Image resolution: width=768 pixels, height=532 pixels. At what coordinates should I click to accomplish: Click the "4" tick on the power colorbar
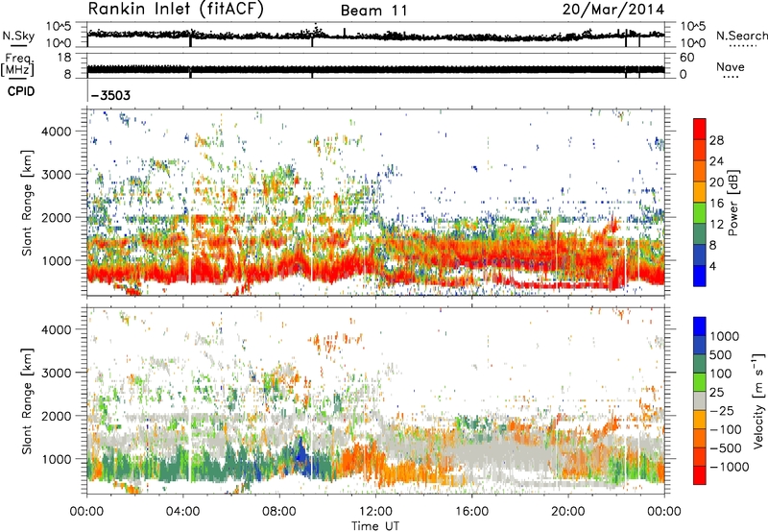click(x=712, y=267)
